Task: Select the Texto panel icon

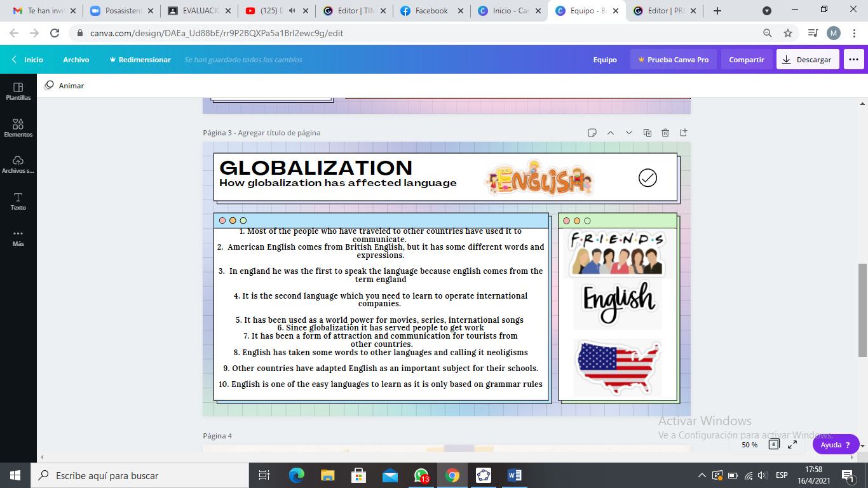Action: [x=18, y=202]
